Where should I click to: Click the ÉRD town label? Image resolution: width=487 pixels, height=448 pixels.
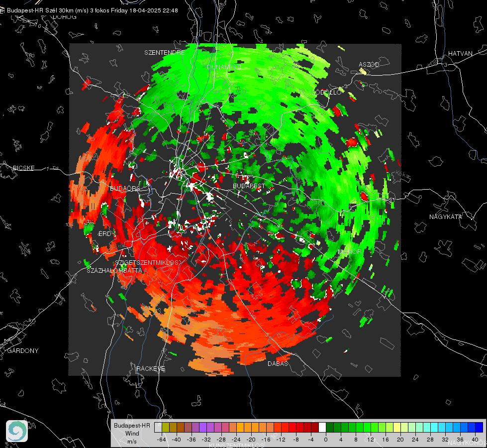coord(104,234)
